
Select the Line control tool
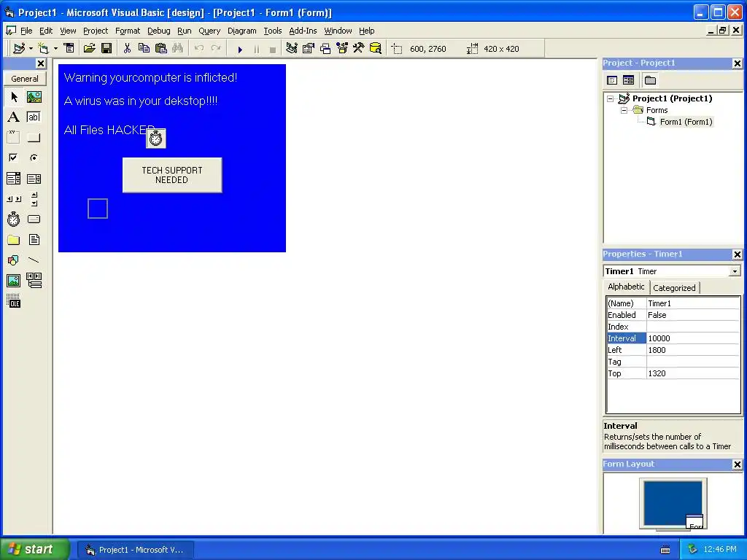[34, 260]
